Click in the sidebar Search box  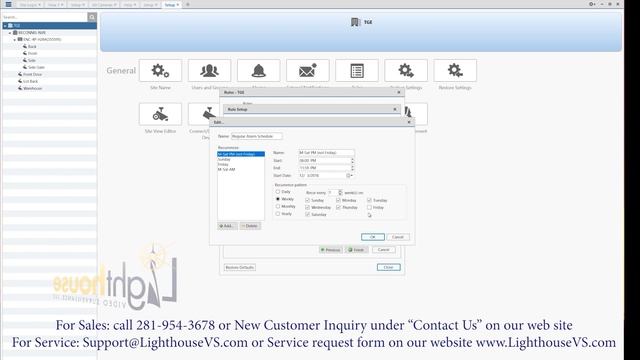(x=44, y=17)
